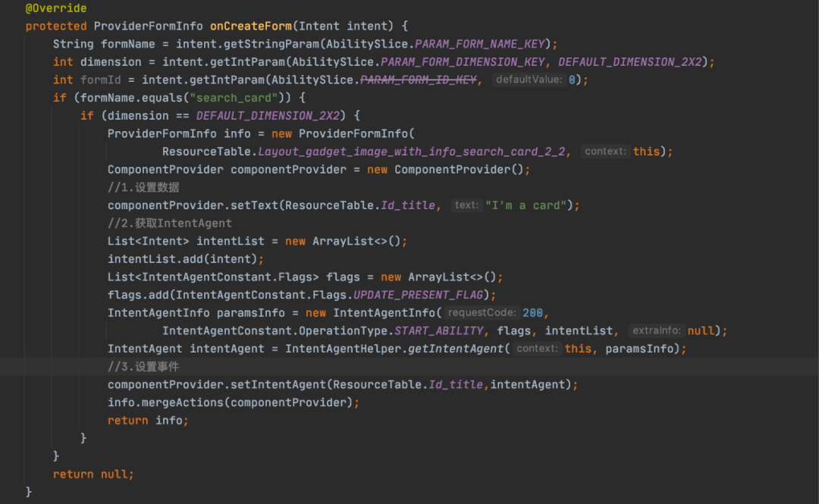The width and height of the screenshot is (819, 504).
Task: Click the protected keyword
Action: tap(56, 26)
